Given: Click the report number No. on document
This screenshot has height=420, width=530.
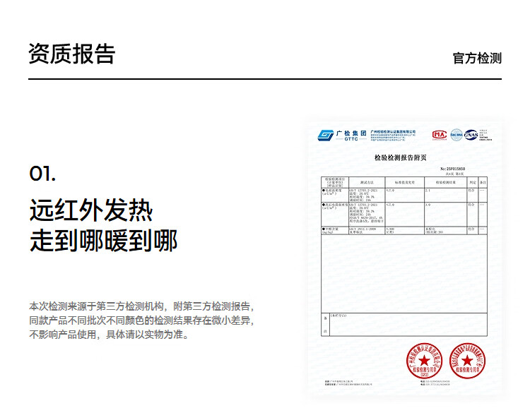Looking at the screenshot, I should [452, 169].
